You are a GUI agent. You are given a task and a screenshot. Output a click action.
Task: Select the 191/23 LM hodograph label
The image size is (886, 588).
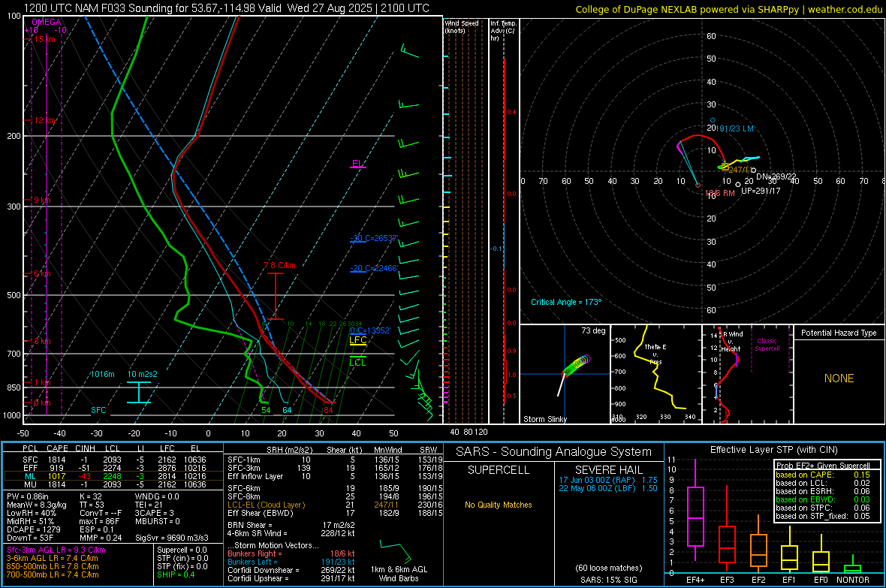coord(735,128)
